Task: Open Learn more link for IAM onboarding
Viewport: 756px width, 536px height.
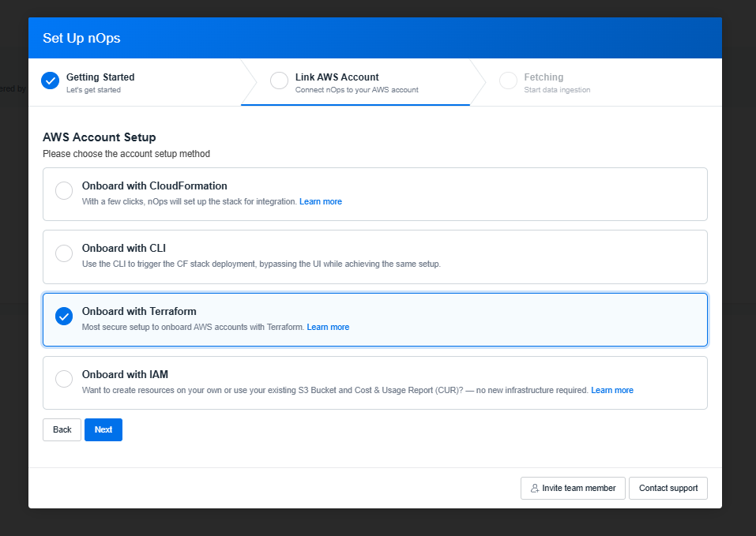Action: [612, 391]
